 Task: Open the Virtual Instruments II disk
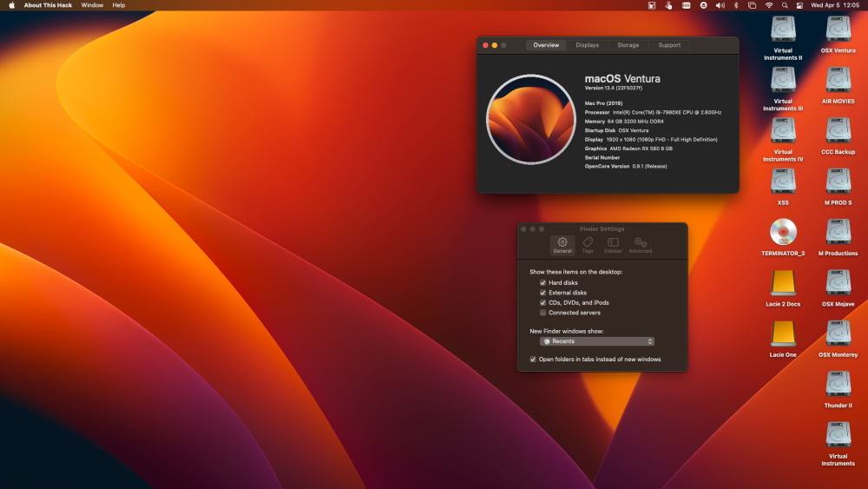point(783,30)
